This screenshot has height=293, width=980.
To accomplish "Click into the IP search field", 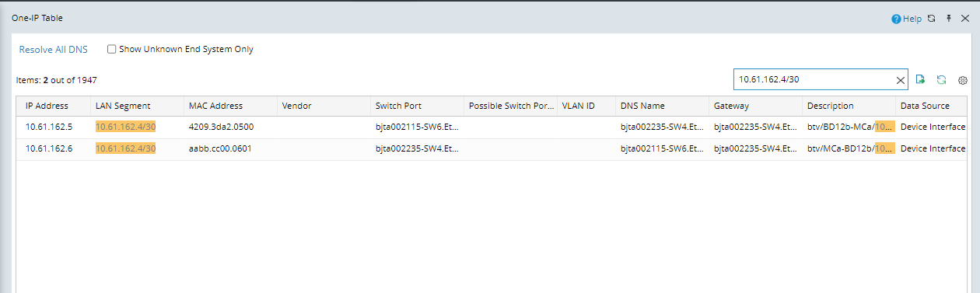I will tap(813, 79).
